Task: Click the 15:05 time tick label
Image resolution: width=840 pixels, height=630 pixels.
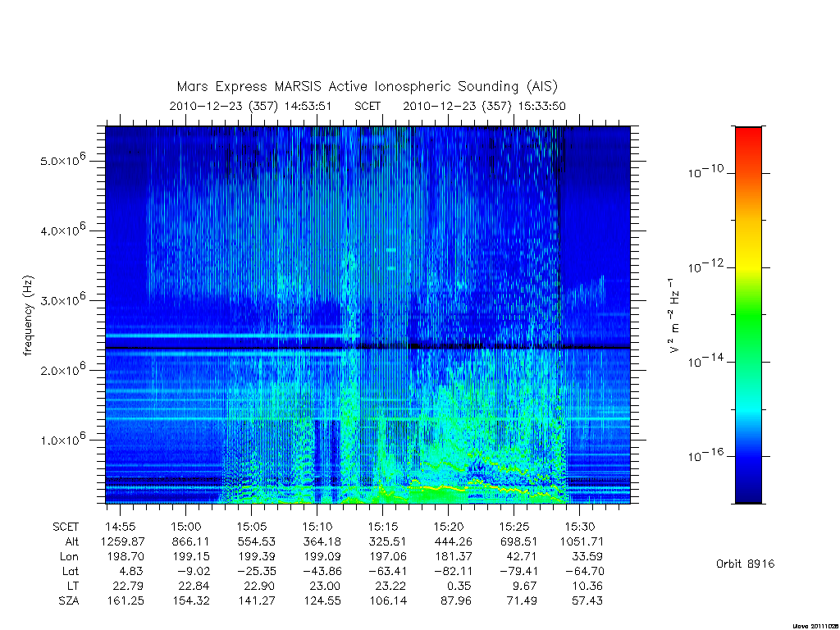Action: coord(252,527)
